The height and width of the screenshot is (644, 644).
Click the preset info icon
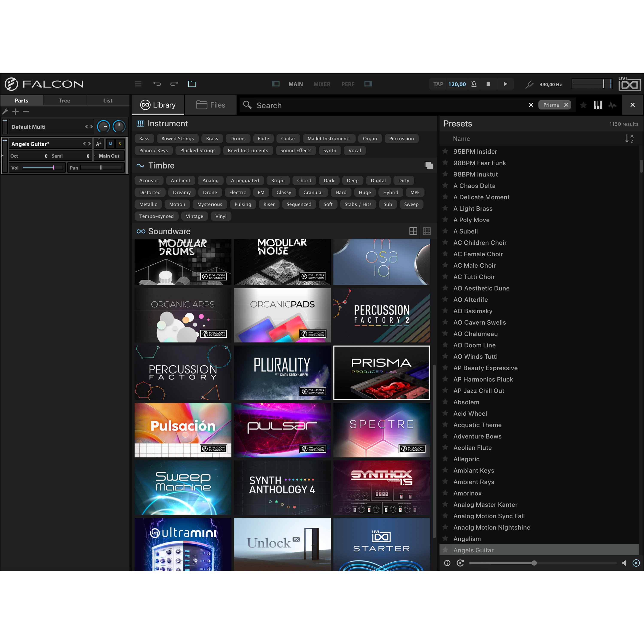point(447,563)
